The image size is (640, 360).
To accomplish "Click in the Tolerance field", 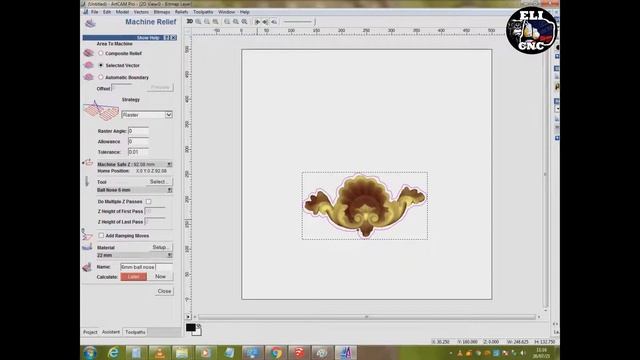I will [x=138, y=152].
